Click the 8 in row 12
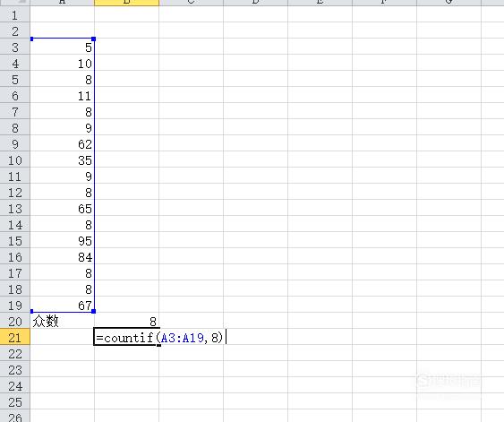 point(63,192)
